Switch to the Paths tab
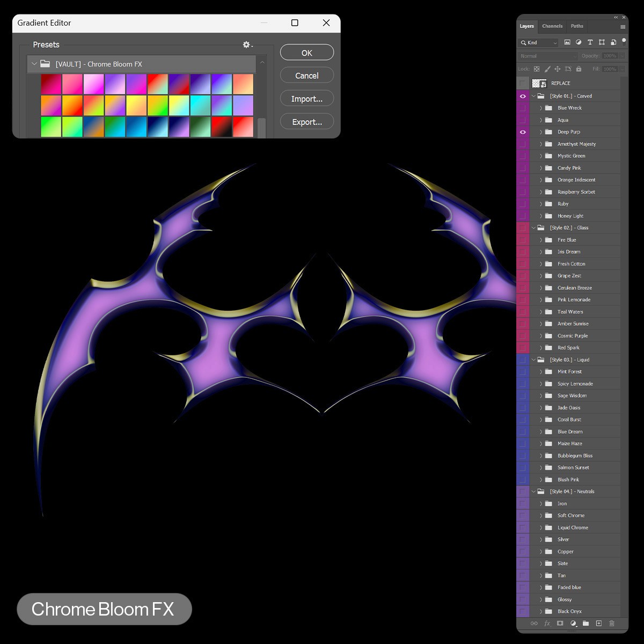Screen dimensions: 644x644 pos(577,26)
